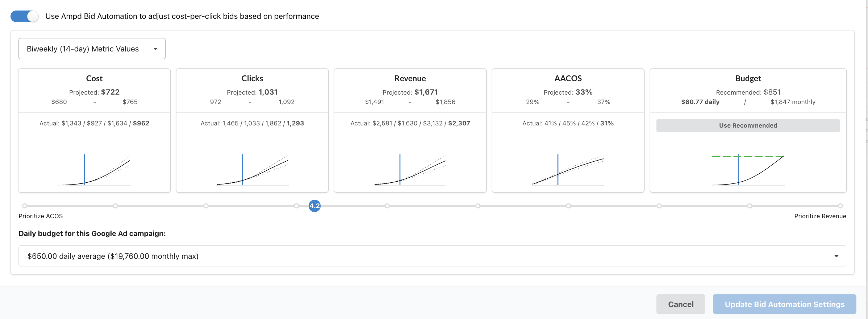The image size is (868, 319).
Task: Click the Clicks projection mini chart
Action: coord(252,169)
